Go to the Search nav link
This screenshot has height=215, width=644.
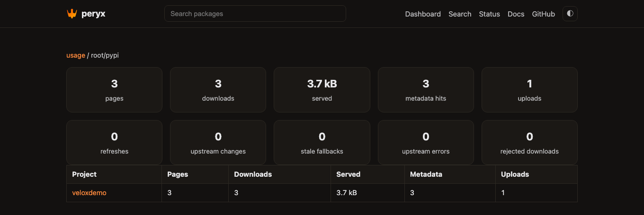coord(460,14)
